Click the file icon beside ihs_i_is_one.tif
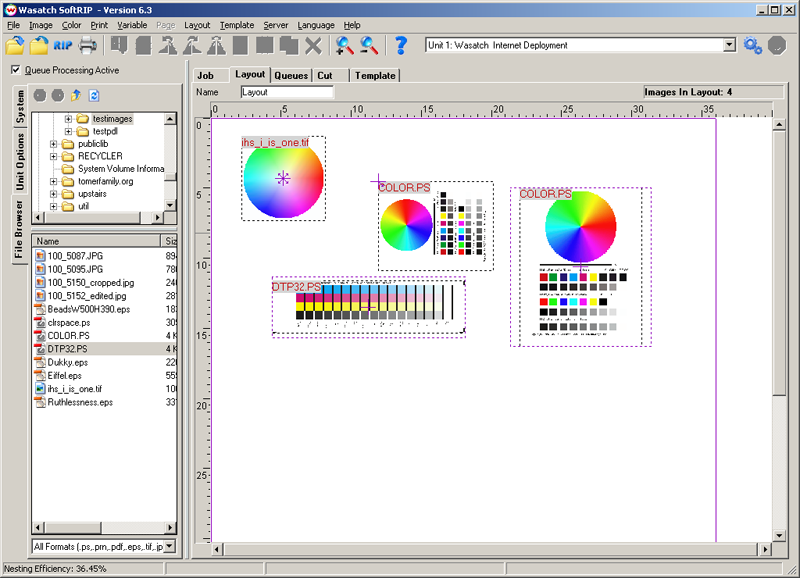Image resolution: width=800 pixels, height=578 pixels. click(x=40, y=389)
